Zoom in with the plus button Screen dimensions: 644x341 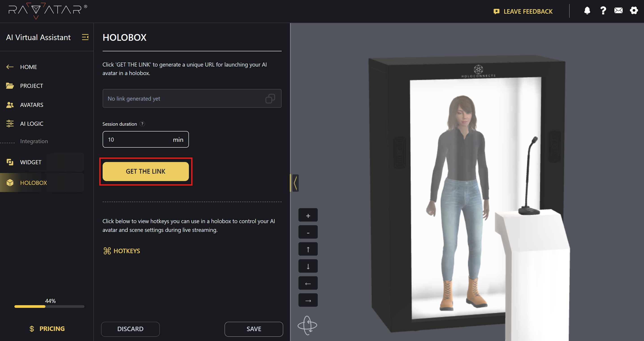(x=308, y=215)
